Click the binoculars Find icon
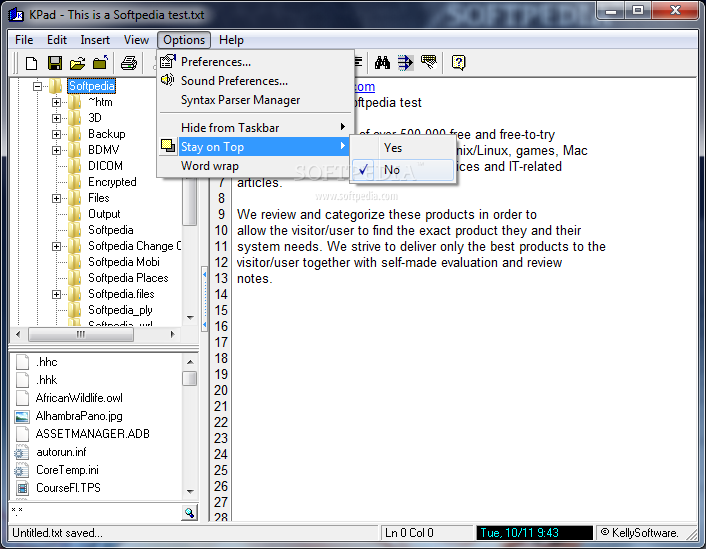Screen dimensions: 706x549 [x=382, y=63]
